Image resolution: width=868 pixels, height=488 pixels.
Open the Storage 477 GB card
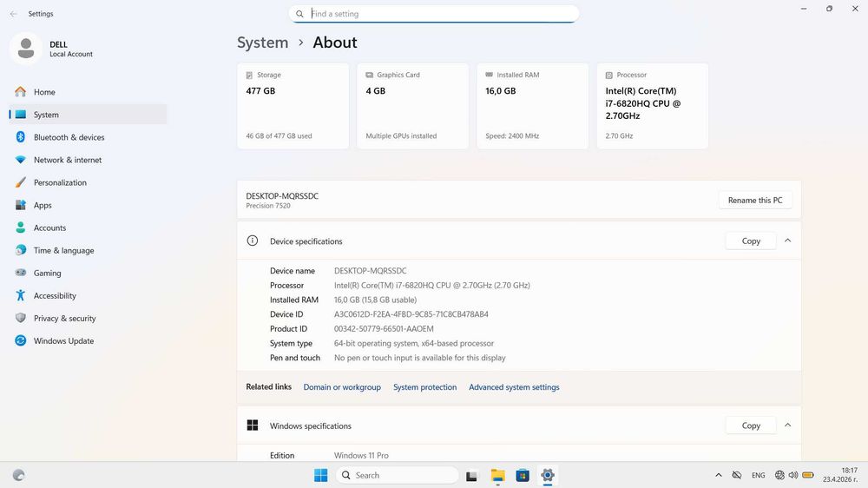click(293, 106)
